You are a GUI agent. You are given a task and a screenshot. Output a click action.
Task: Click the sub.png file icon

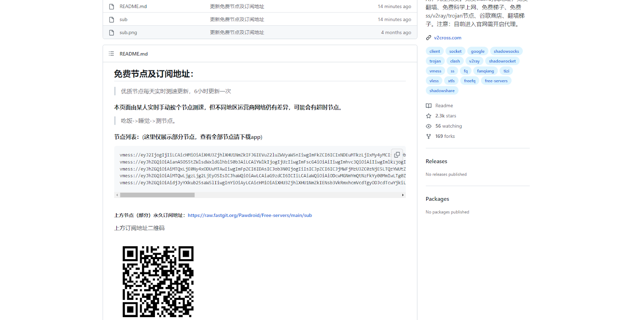pos(111,32)
